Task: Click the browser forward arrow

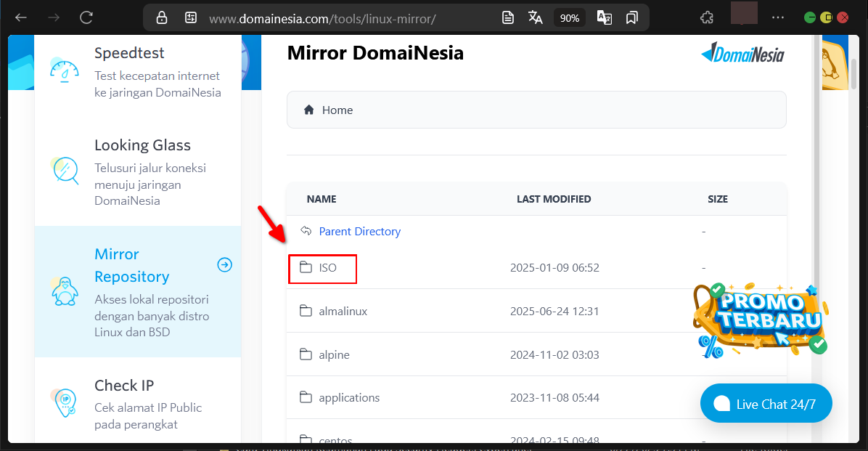Action: (x=54, y=17)
